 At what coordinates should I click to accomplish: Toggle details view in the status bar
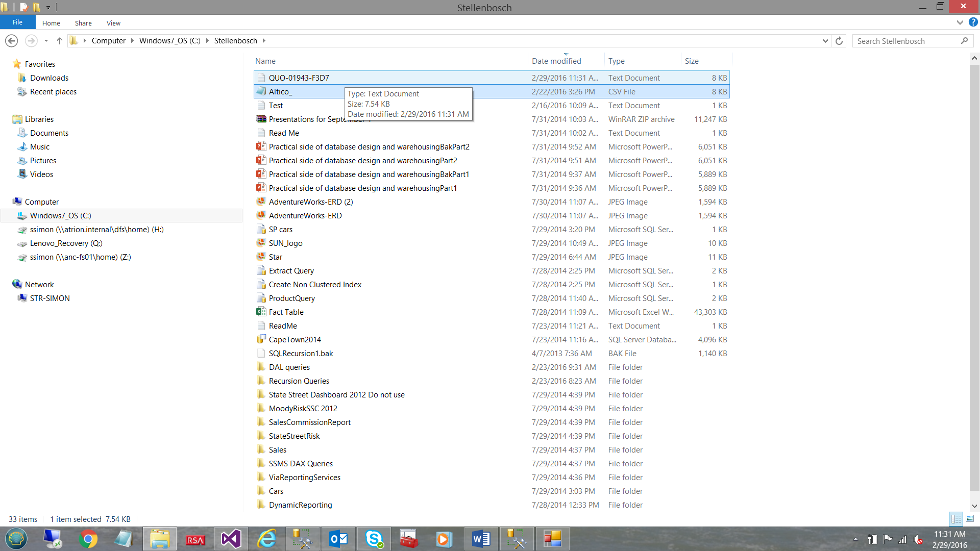955,518
